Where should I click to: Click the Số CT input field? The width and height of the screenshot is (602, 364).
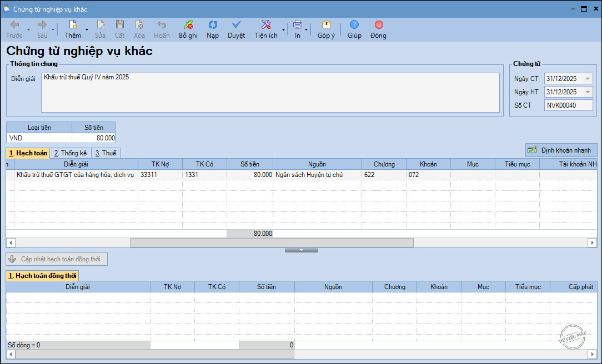click(x=568, y=105)
